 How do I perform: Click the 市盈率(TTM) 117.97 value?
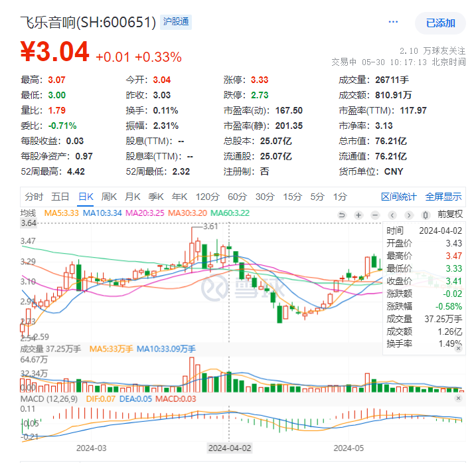pos(413,110)
